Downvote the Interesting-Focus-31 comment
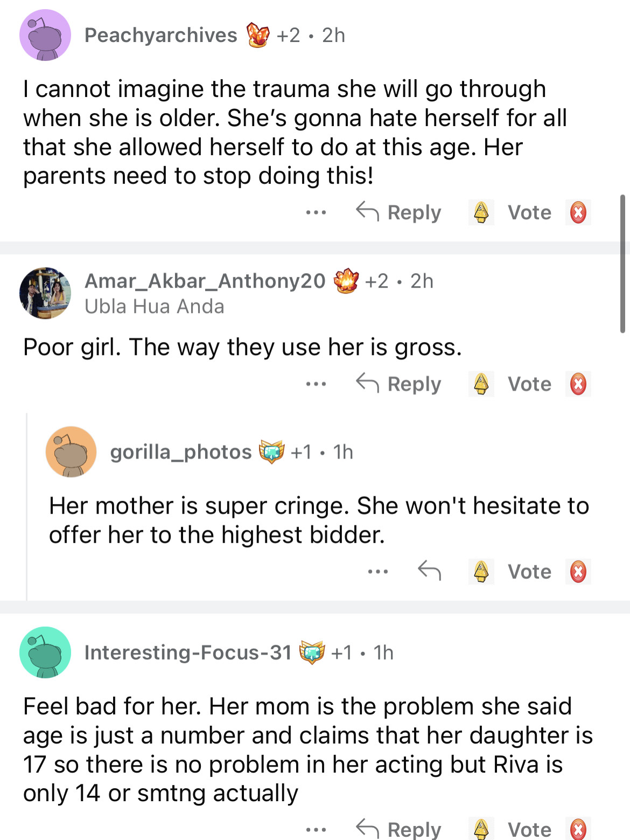630x840 pixels. (x=578, y=829)
